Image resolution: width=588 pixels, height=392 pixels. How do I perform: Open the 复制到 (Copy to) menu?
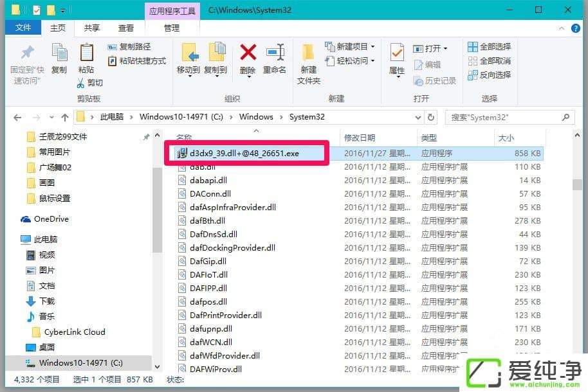216,60
